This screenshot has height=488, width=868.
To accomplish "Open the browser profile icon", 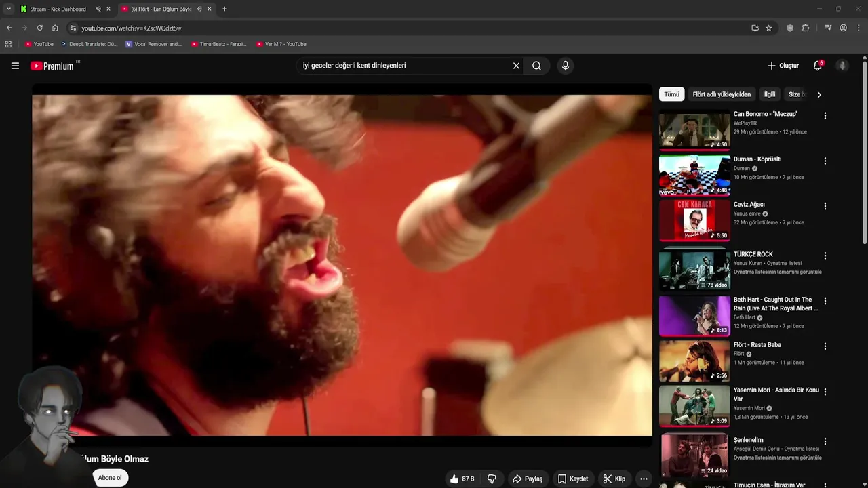I will pyautogui.click(x=844, y=28).
